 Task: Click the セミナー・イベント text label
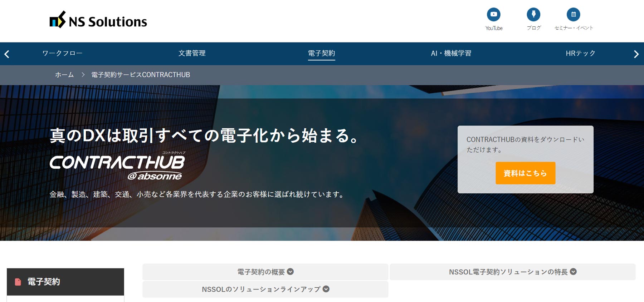coord(574,28)
